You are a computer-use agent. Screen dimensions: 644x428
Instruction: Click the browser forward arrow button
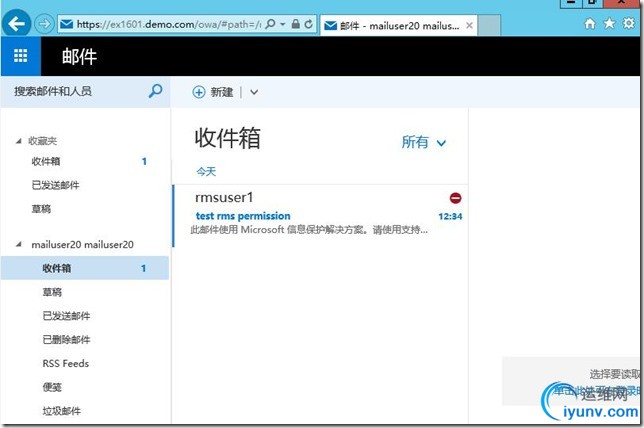point(44,24)
